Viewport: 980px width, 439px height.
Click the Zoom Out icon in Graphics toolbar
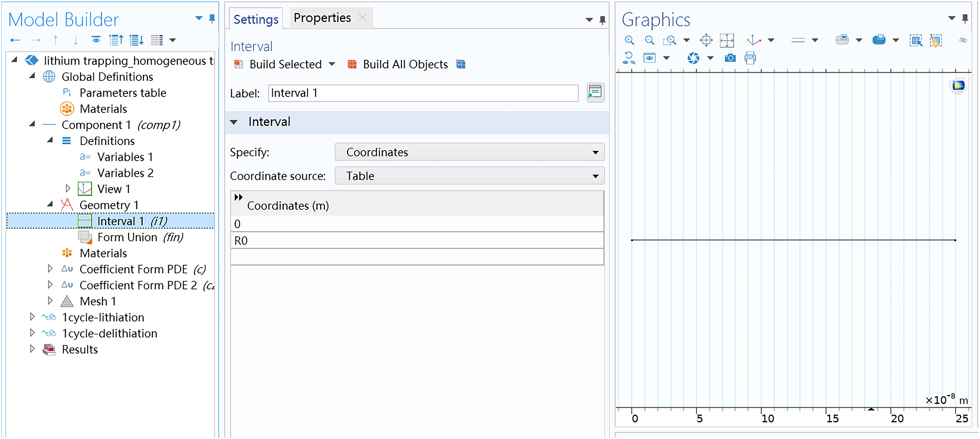pos(650,40)
